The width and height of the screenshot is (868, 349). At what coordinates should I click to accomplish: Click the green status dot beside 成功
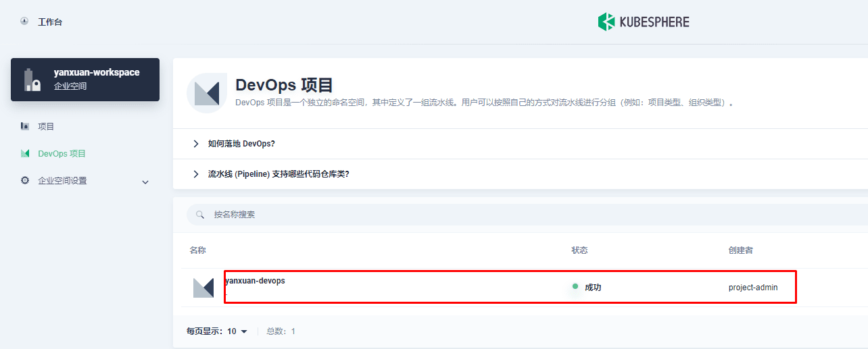click(x=575, y=286)
